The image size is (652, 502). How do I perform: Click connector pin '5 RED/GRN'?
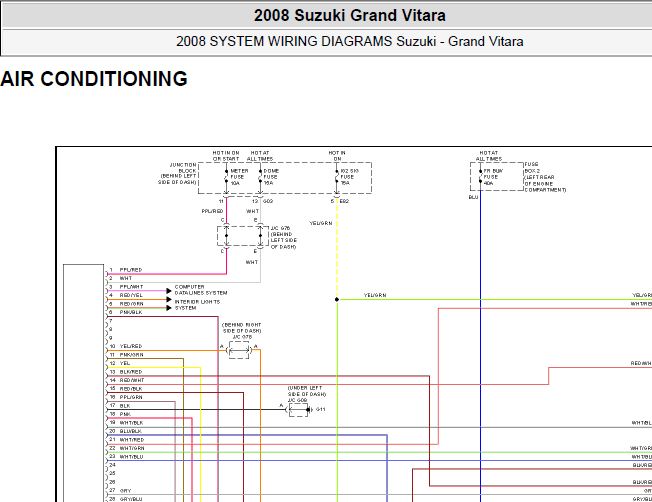point(126,304)
